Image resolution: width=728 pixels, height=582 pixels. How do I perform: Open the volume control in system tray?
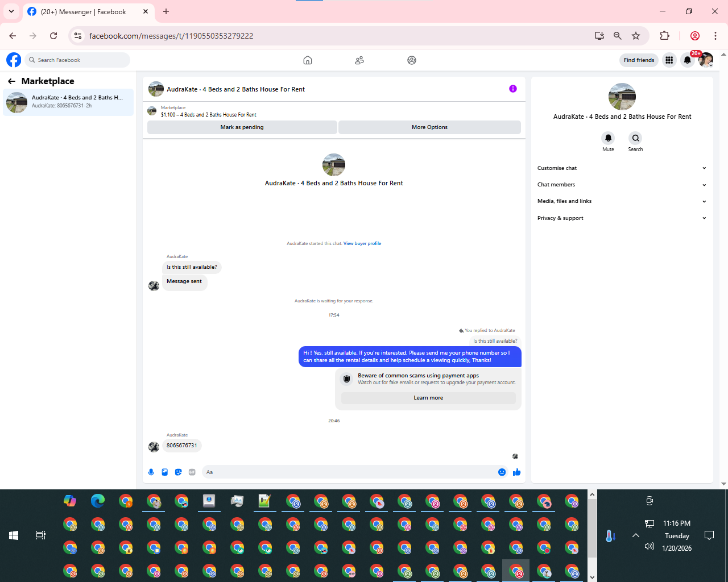(x=650, y=547)
